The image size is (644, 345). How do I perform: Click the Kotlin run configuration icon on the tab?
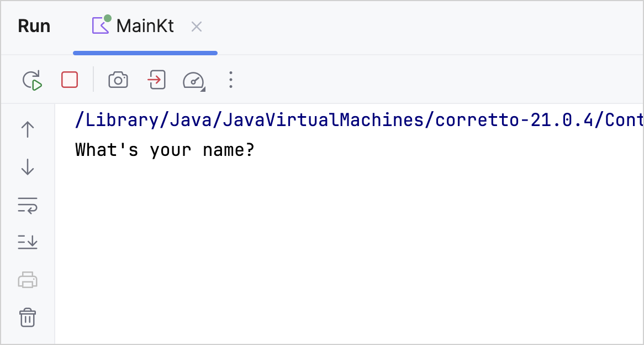coord(102,25)
